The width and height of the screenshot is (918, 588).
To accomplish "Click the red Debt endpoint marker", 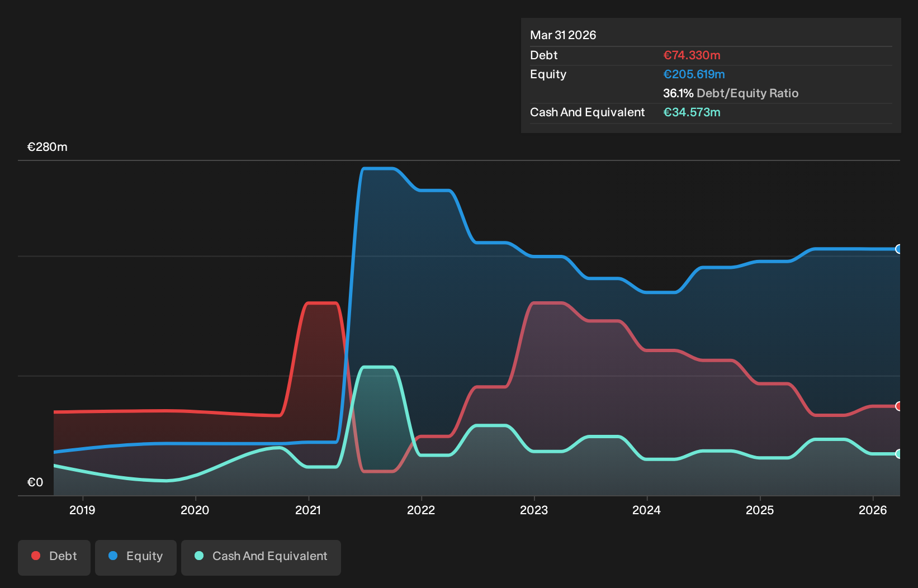I will click(x=898, y=406).
